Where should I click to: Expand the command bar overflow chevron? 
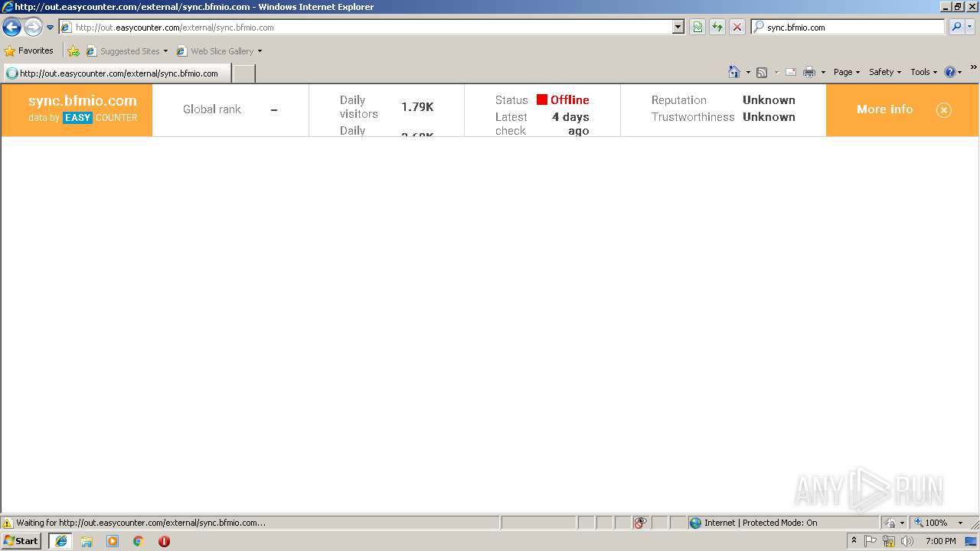[974, 67]
